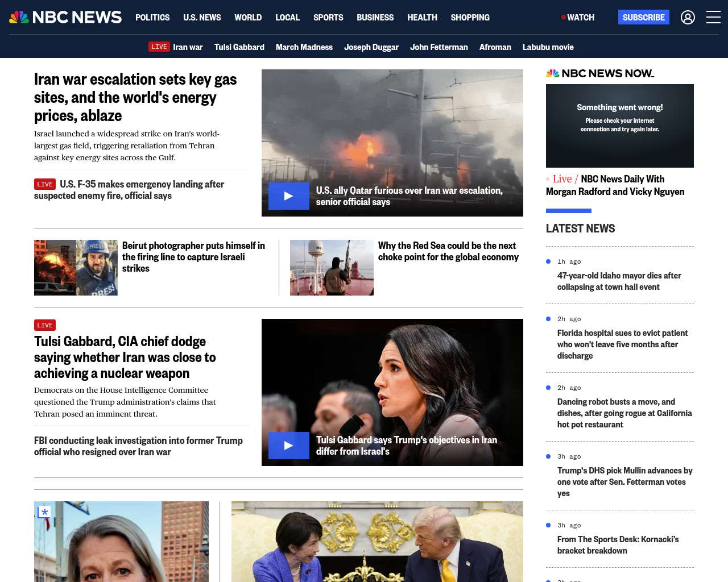Viewport: 728px width, 582px height.
Task: Open the user account profile icon
Action: (x=688, y=18)
